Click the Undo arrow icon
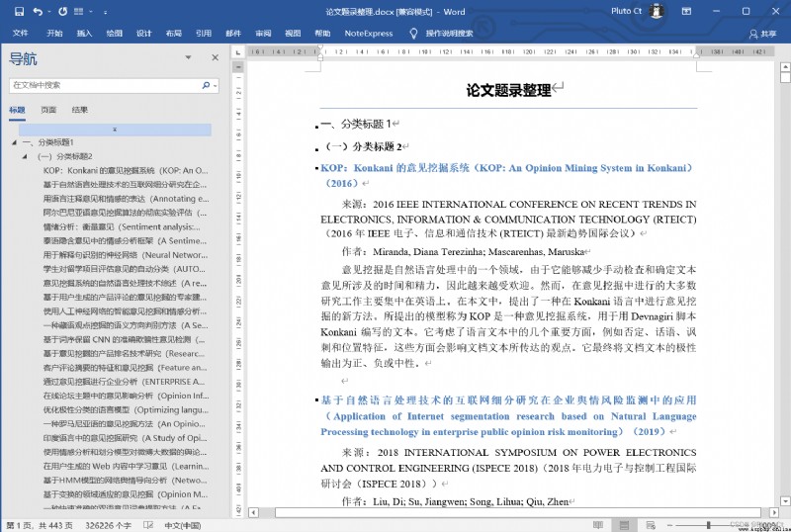Viewport: 791px width, 532px height. (38, 11)
